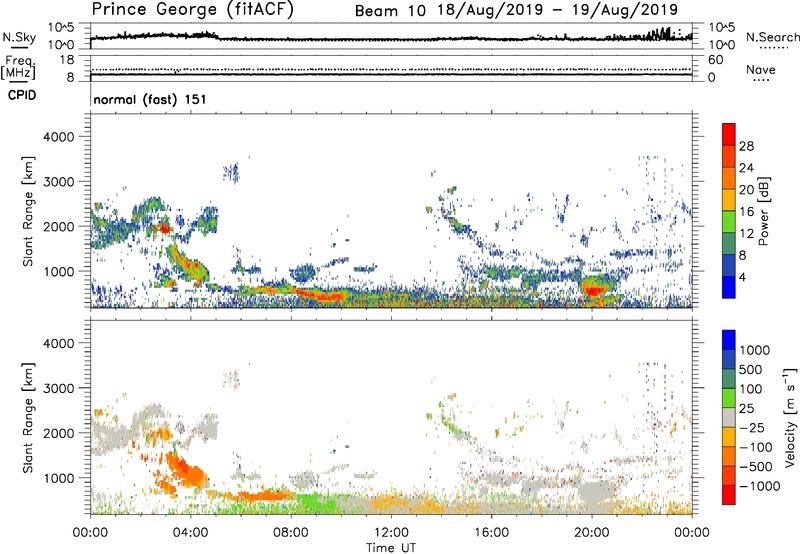Click the 2000 tick label on velocity panel
The width and height of the screenshot is (800, 554).
[58, 433]
